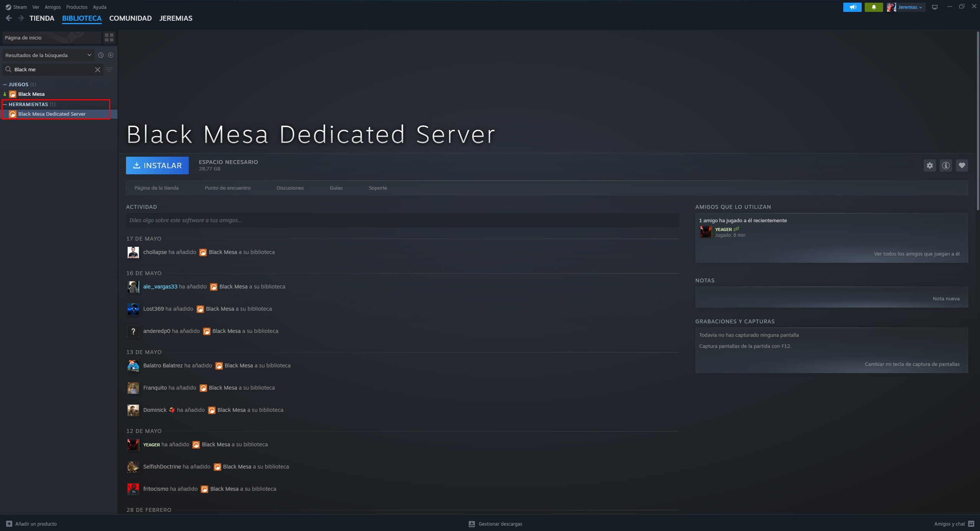Collapse the JUEGOS category

(x=5, y=84)
